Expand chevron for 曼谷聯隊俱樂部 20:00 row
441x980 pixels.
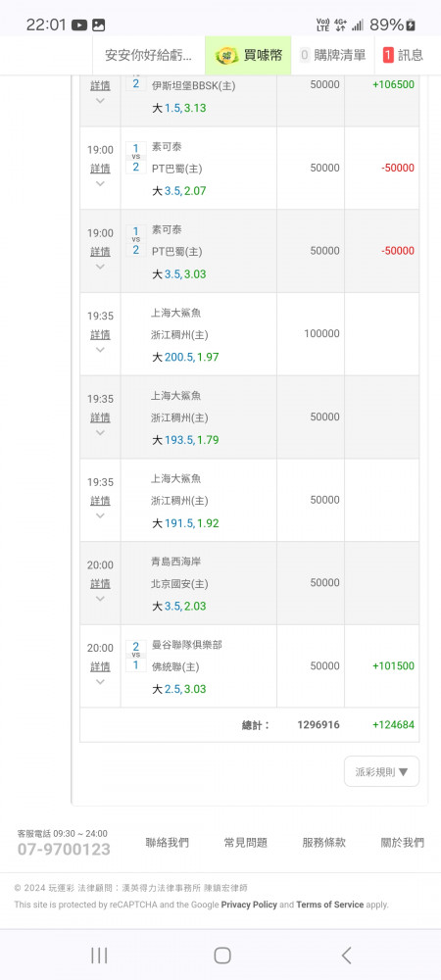tap(100, 682)
